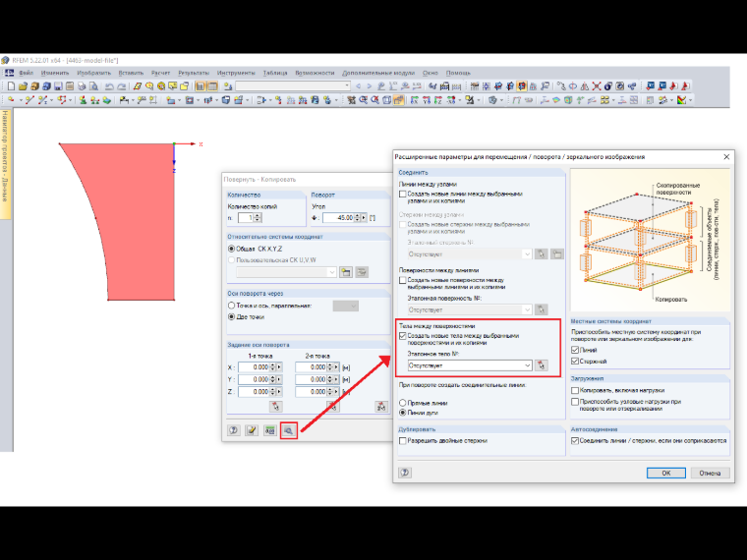Image resolution: width=747 pixels, height=560 pixels.
Task: Click the edit note icon in the Rotate-Copy dialog
Action: 252,430
